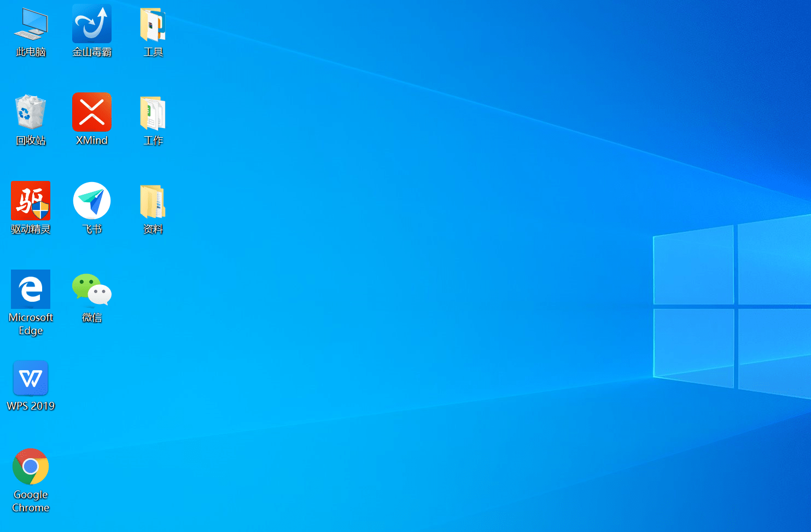811x532 pixels.
Task: Click the "WPS 2019" label text
Action: pyautogui.click(x=31, y=406)
